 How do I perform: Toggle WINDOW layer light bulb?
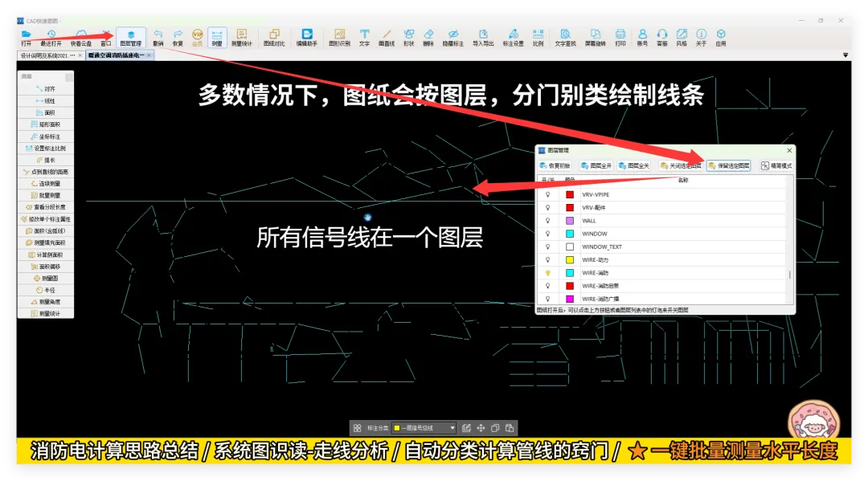(547, 234)
